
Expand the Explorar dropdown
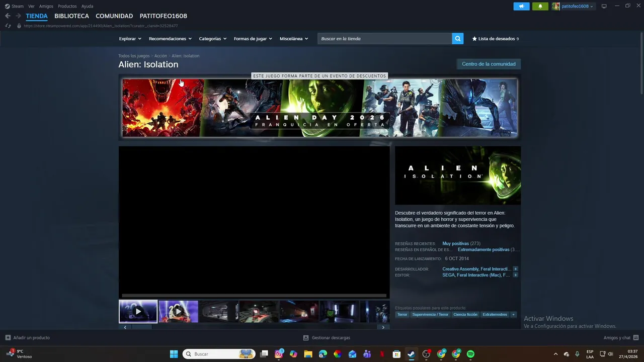pyautogui.click(x=130, y=39)
